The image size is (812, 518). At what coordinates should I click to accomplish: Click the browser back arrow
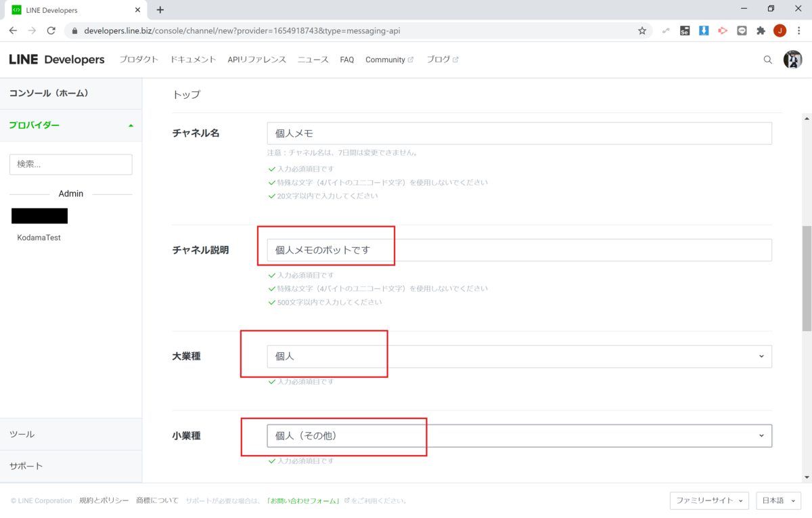13,30
